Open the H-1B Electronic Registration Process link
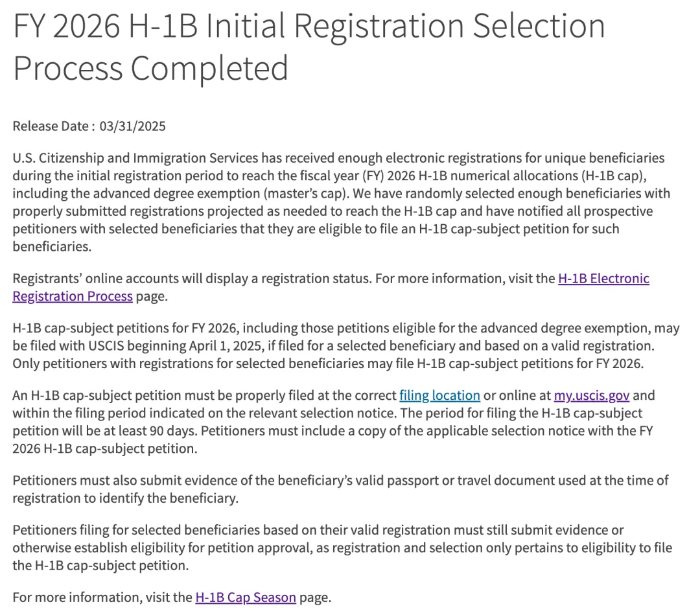 click(x=603, y=279)
